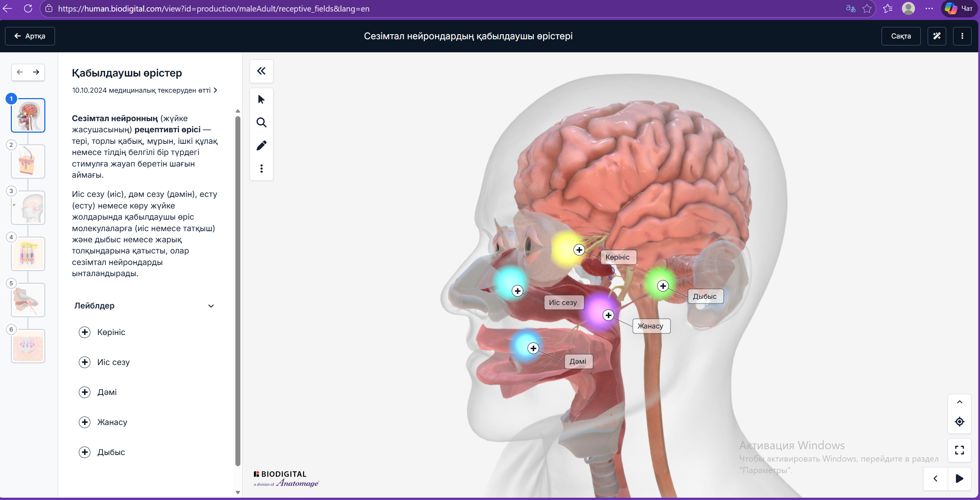Go back with Артқа button
The width and height of the screenshot is (980, 500).
point(30,36)
